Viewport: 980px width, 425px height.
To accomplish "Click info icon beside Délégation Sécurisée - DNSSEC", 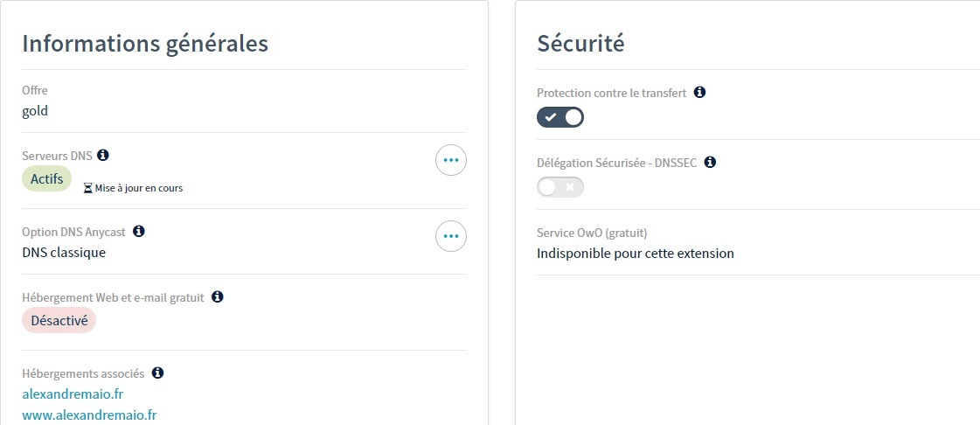I will (x=710, y=162).
